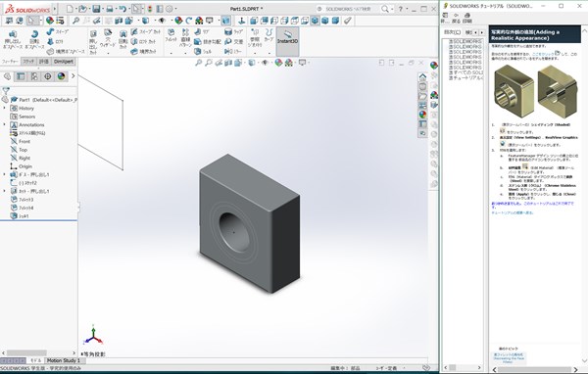Click the SOLIDWORKS Resources home icon in task pane

pos(422,76)
